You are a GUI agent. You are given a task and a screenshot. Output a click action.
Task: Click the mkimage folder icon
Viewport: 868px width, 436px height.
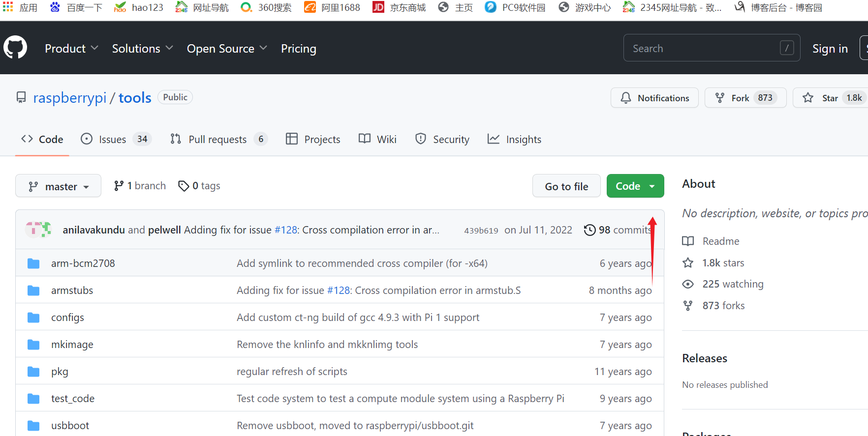pos(33,345)
